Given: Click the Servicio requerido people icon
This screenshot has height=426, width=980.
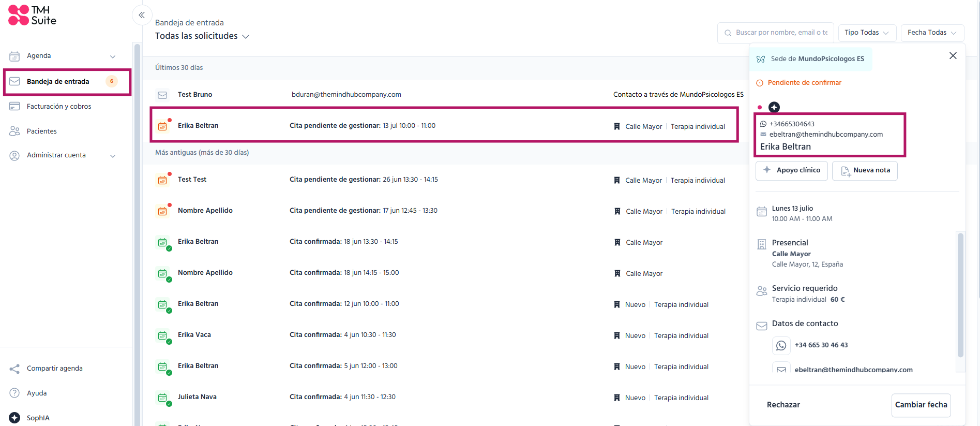Looking at the screenshot, I should 762,291.
